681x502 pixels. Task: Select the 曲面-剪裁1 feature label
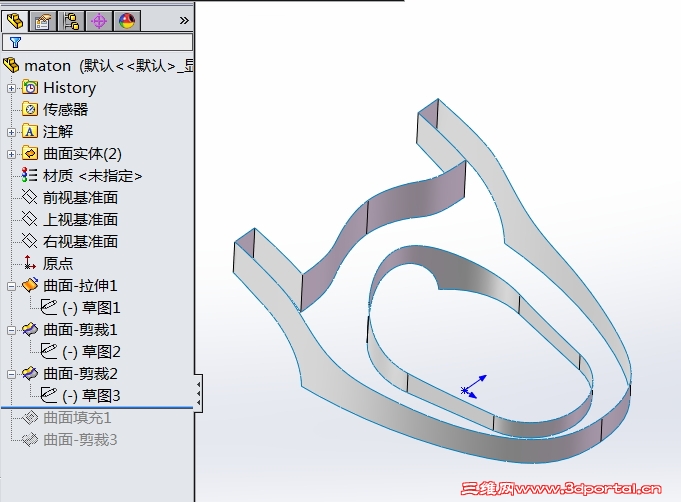[x=80, y=330]
